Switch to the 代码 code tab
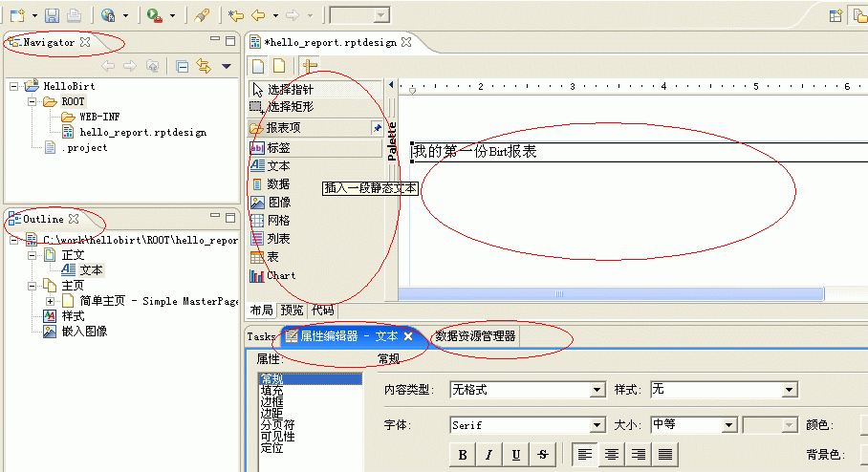The image size is (868, 472). click(322, 310)
